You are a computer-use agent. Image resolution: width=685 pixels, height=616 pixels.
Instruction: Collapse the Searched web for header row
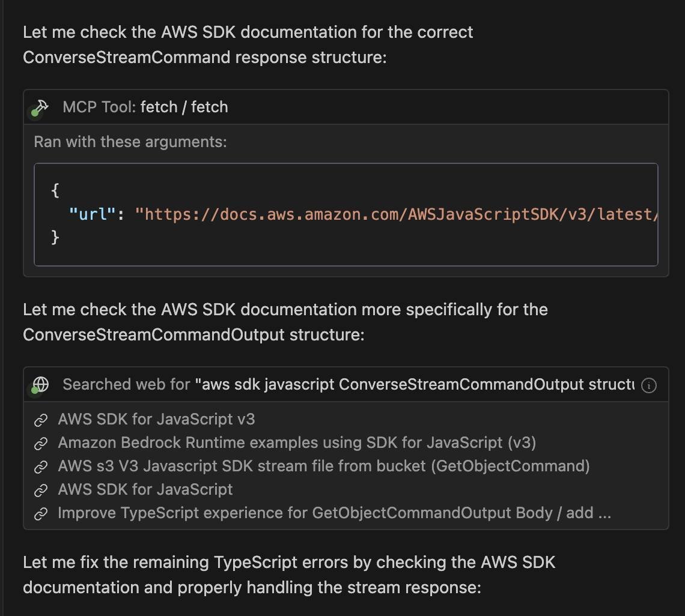click(x=346, y=385)
